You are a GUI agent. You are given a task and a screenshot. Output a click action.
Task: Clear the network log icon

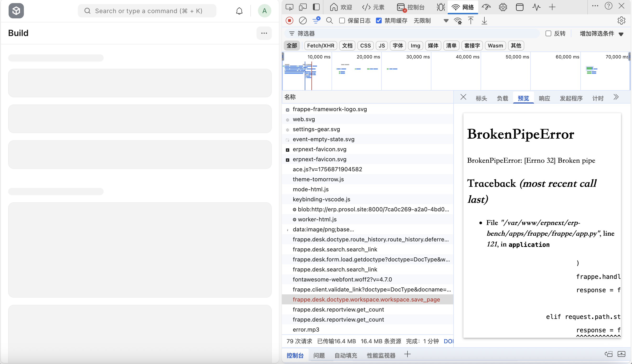[303, 21]
